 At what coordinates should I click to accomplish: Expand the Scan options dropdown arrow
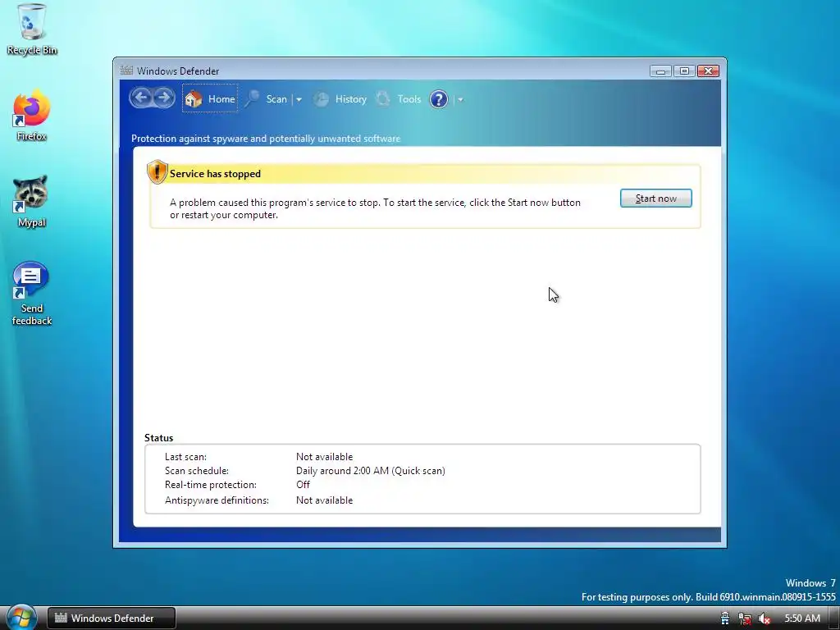pyautogui.click(x=299, y=99)
